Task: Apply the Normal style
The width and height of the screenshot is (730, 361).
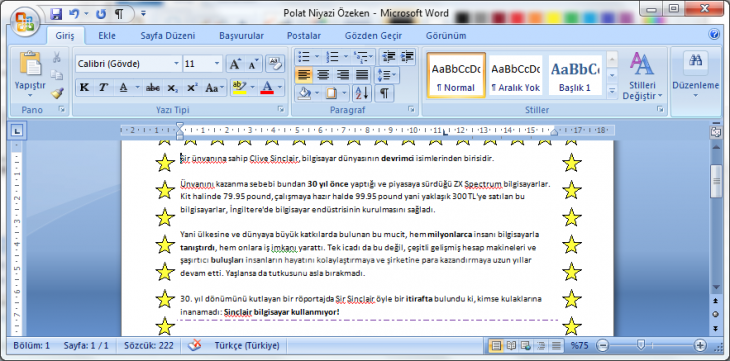Action: [x=456, y=75]
